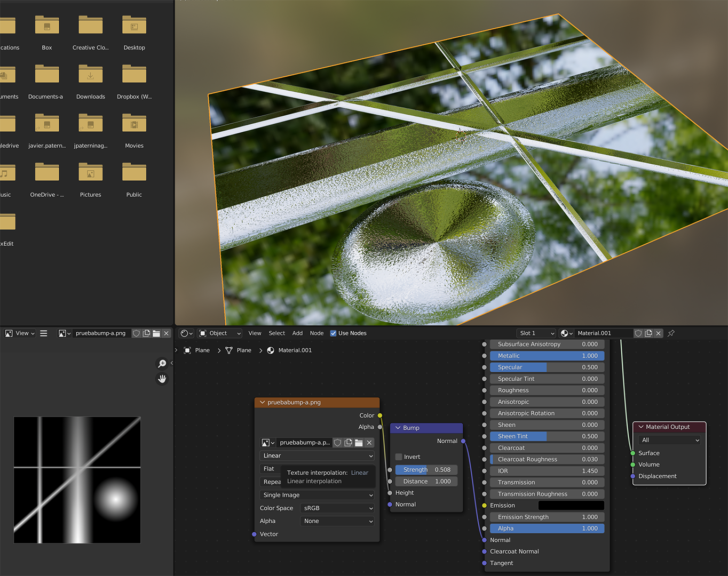The image size is (728, 576).
Task: Open image file via folder icon in image editor header
Action: click(156, 333)
